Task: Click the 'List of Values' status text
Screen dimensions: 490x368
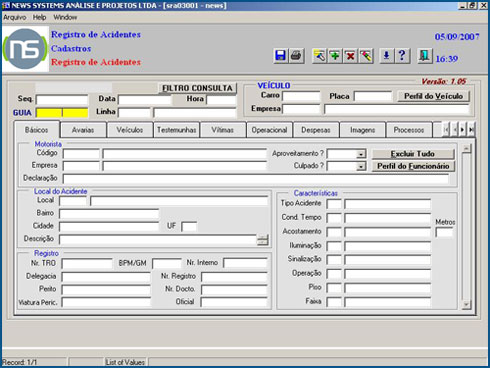Action: [125, 362]
